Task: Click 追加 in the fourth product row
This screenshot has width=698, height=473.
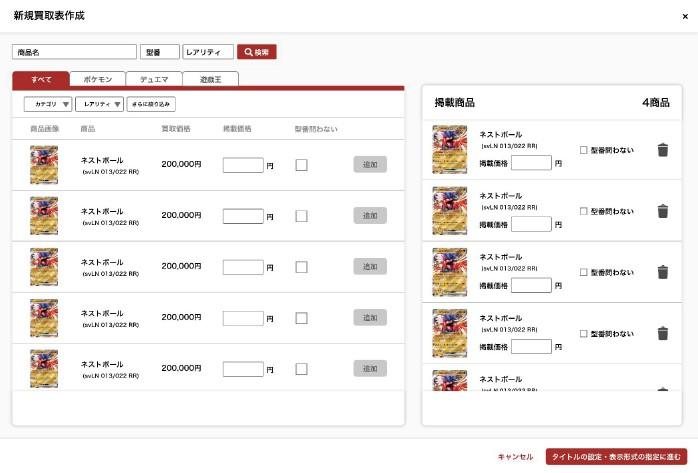Action: [370, 317]
